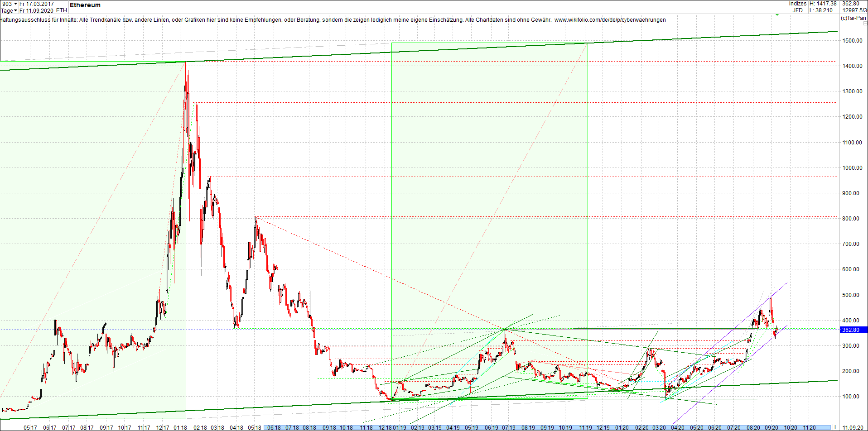Select the "09 20" label on the time axis
This screenshot has width=868, height=431.
pos(771,426)
